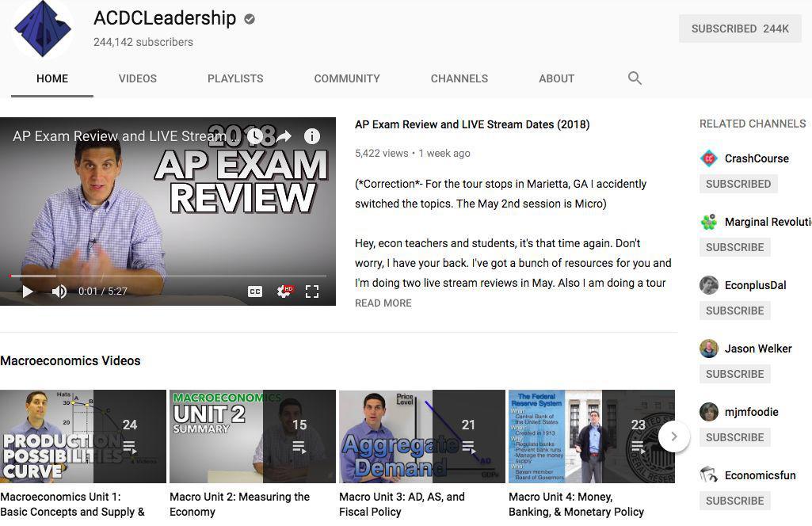Click the playlist queue icon on Unit 2 Summary thumbnail
The height and width of the screenshot is (526, 812).
click(x=299, y=446)
